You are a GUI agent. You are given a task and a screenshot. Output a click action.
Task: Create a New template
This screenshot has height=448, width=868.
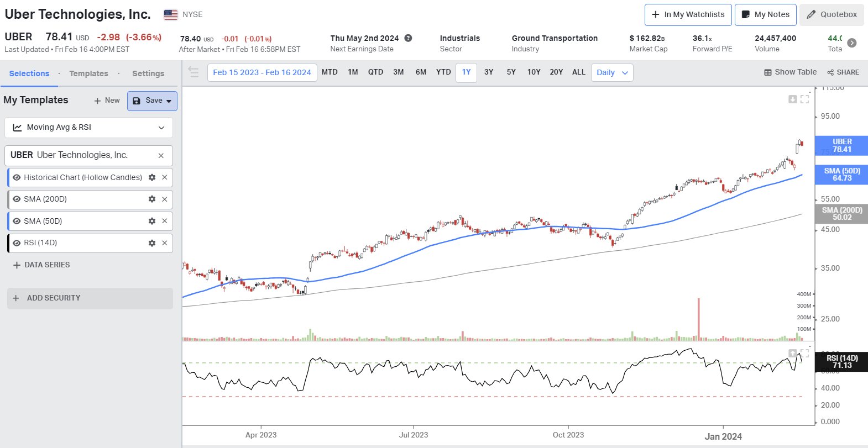point(107,101)
